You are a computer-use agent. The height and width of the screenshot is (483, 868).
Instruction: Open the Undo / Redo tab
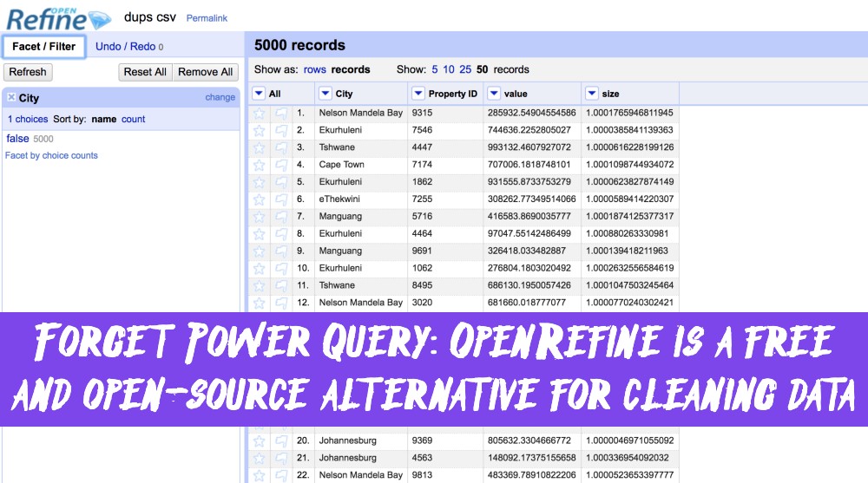click(129, 47)
